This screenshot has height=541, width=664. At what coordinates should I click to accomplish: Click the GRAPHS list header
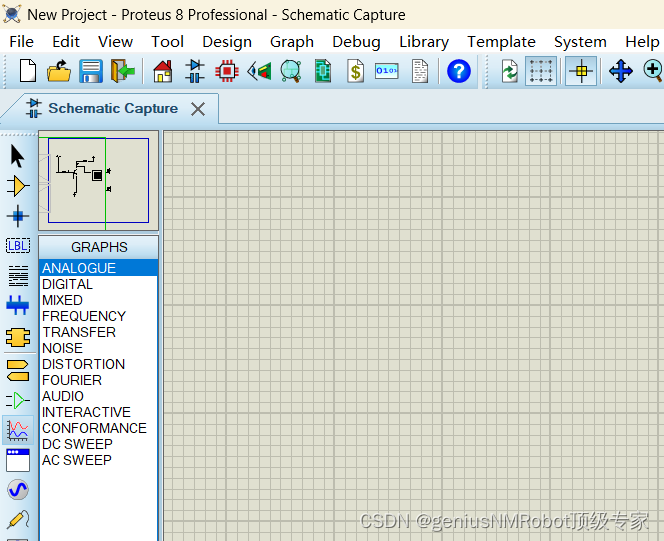coord(99,247)
